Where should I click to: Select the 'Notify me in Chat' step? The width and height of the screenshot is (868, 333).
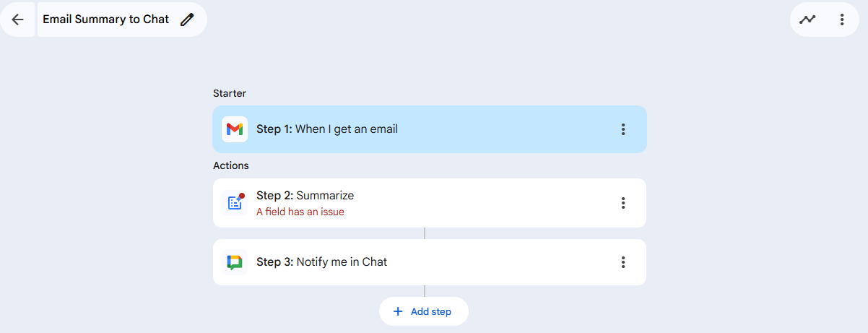(342, 262)
